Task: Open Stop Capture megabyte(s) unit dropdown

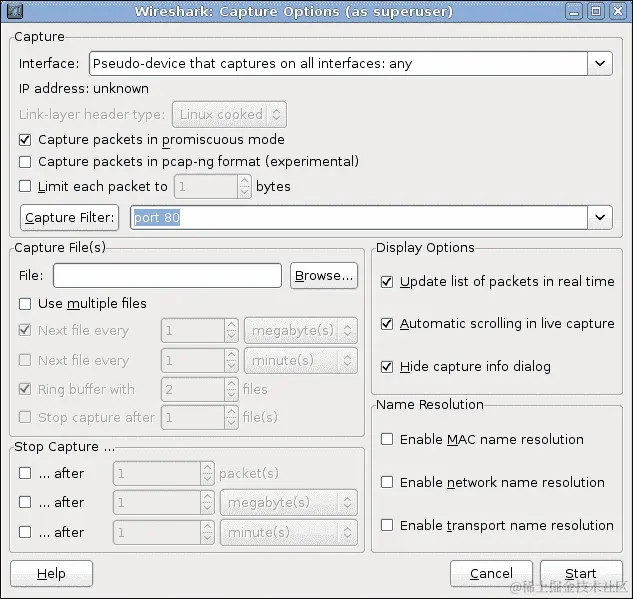Action: 289,503
